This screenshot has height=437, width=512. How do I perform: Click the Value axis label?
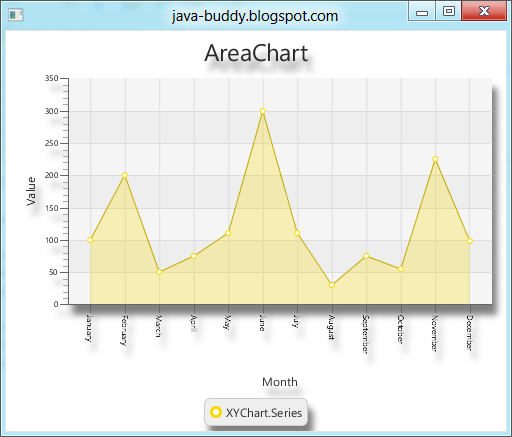pyautogui.click(x=31, y=191)
